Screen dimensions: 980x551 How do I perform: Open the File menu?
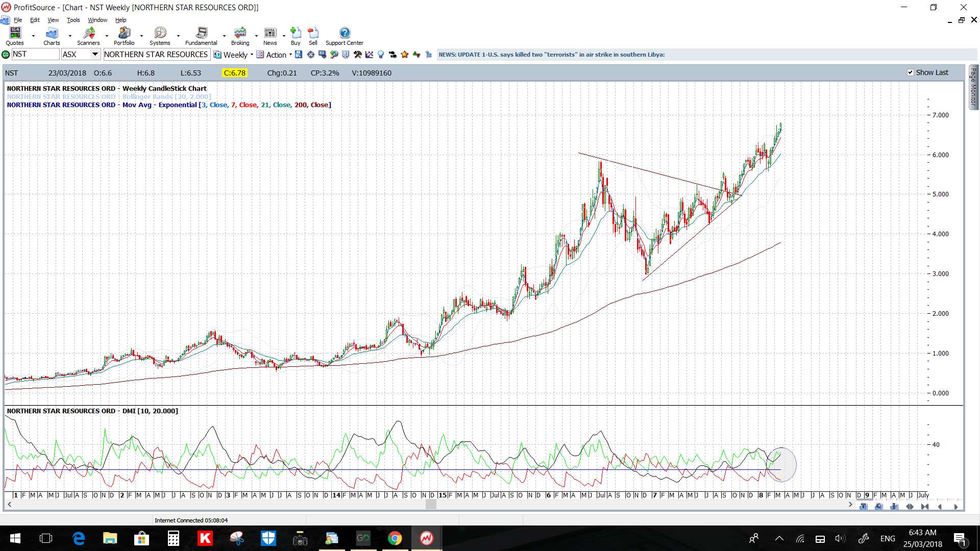[x=18, y=20]
